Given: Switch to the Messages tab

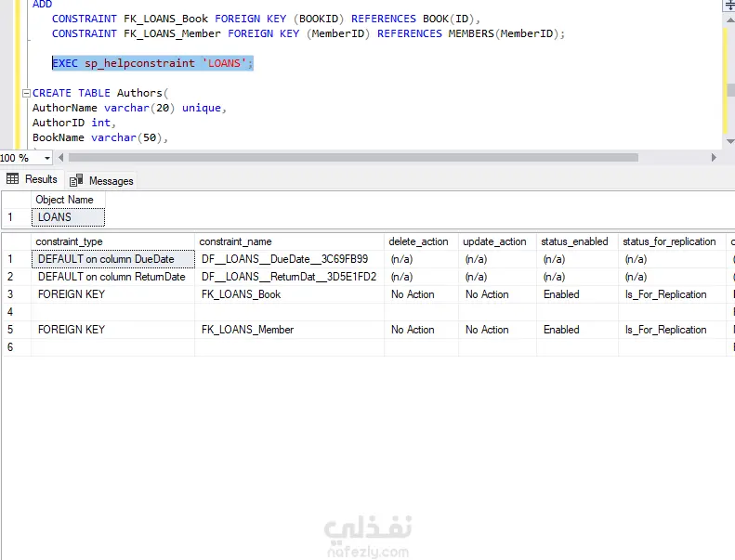Looking at the screenshot, I should pyautogui.click(x=101, y=180).
